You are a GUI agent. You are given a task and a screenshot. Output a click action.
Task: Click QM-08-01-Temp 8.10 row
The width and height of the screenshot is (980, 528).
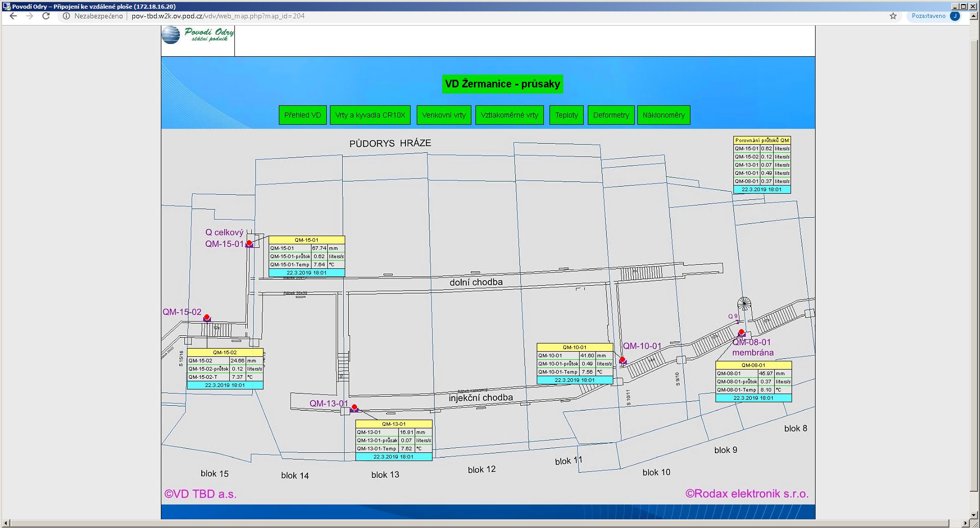[x=753, y=389]
